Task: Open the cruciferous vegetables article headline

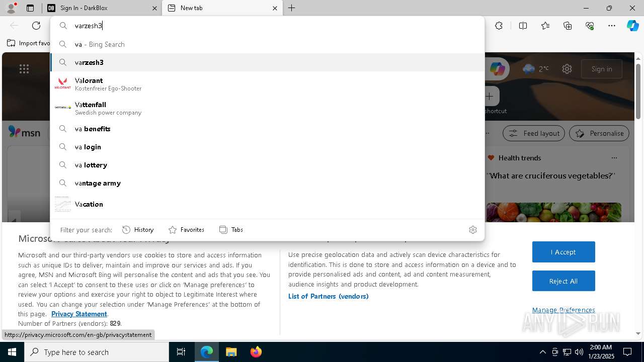Action: pyautogui.click(x=551, y=176)
